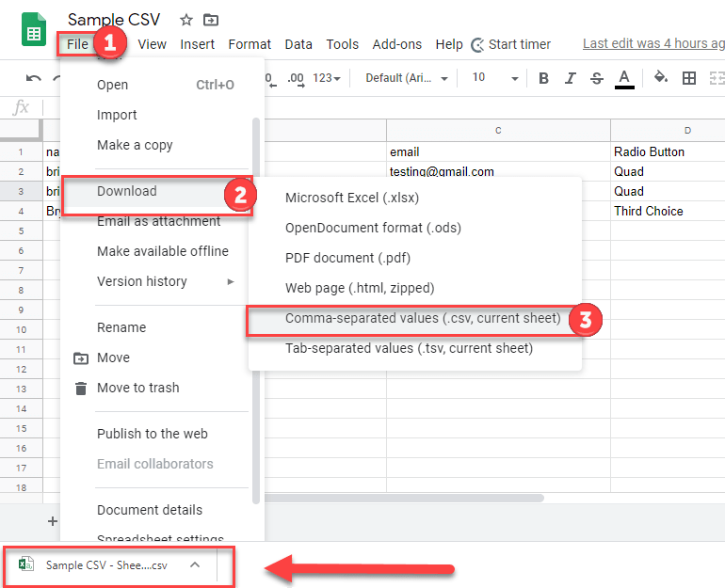Open the cell borders tool
Image resolution: width=725 pixels, height=588 pixels.
point(689,78)
